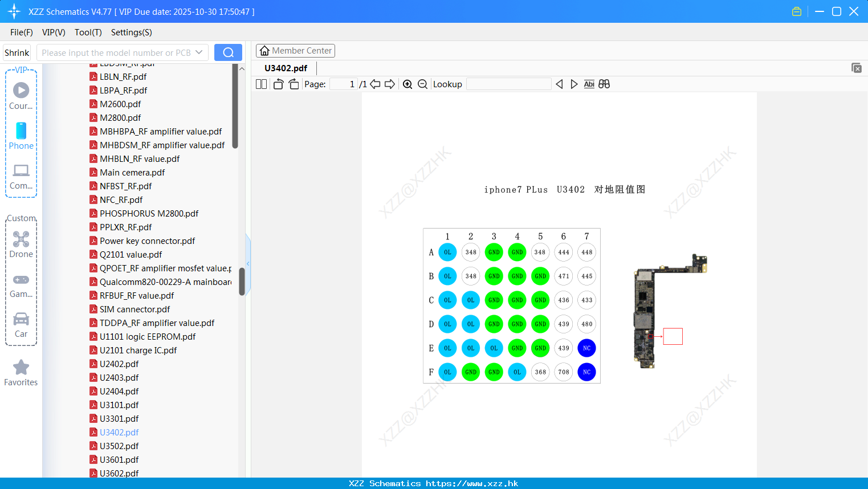Click the model number search field
868x489 pixels.
116,52
